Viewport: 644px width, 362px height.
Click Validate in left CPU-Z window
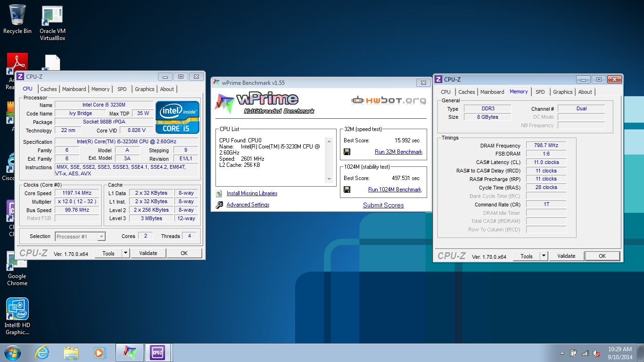click(148, 253)
